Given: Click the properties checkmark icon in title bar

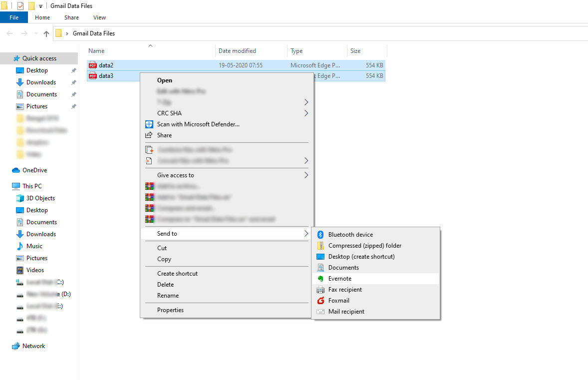Looking at the screenshot, I should pyautogui.click(x=20, y=6).
